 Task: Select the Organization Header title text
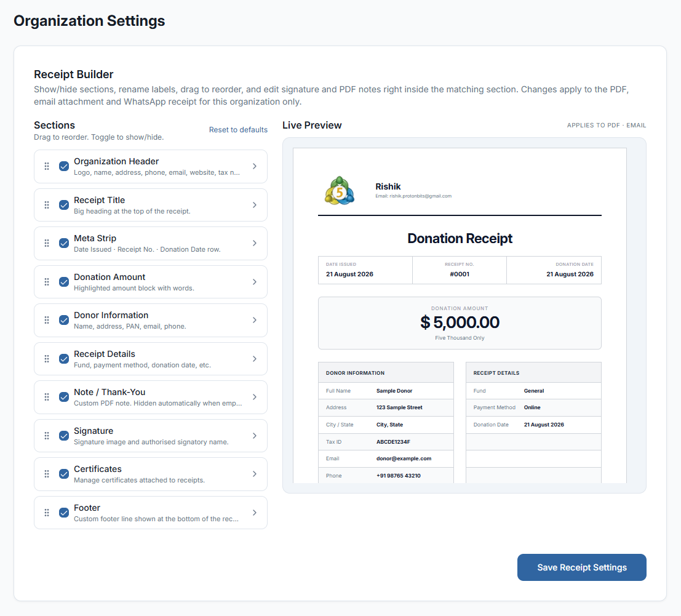(x=116, y=161)
